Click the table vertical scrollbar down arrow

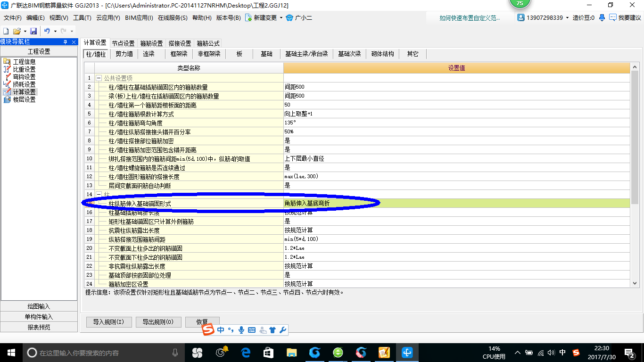pos(635,283)
